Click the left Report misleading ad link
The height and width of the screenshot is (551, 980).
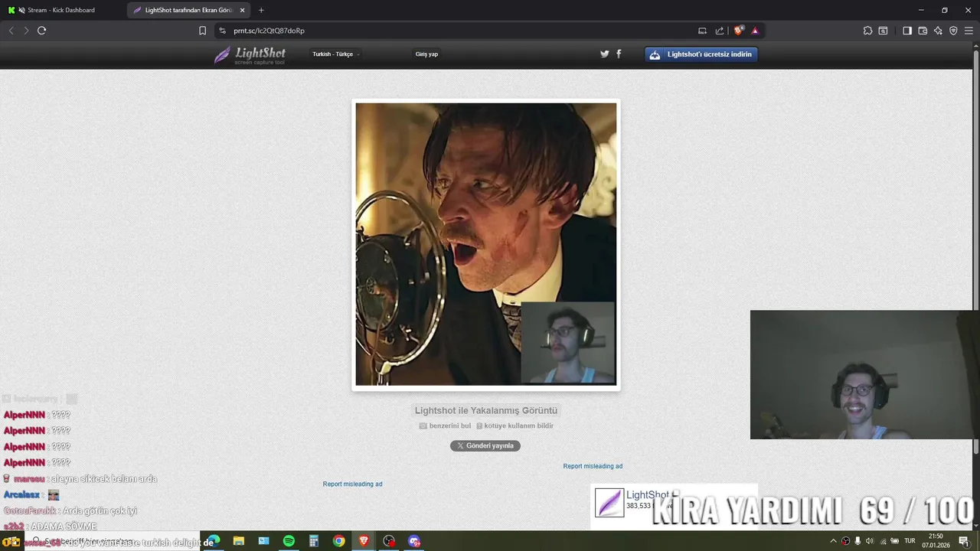(x=352, y=484)
